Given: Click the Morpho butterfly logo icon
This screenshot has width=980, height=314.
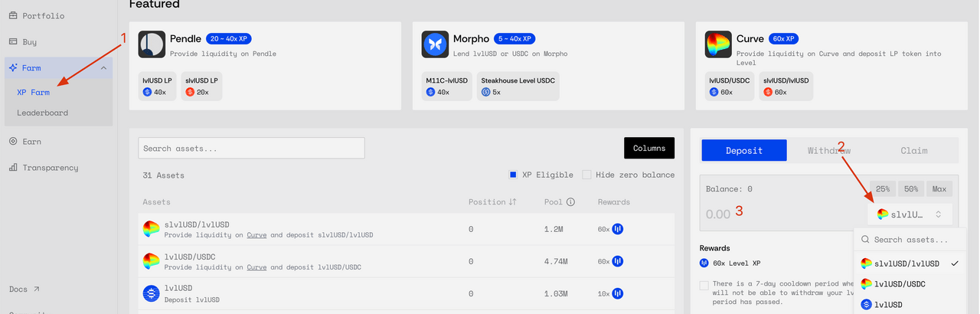Looking at the screenshot, I should point(435,44).
